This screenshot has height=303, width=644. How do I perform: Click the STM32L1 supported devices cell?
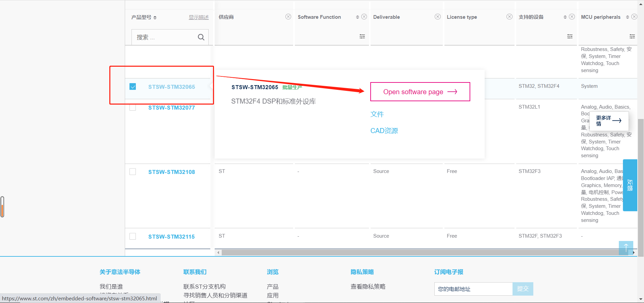point(529,107)
